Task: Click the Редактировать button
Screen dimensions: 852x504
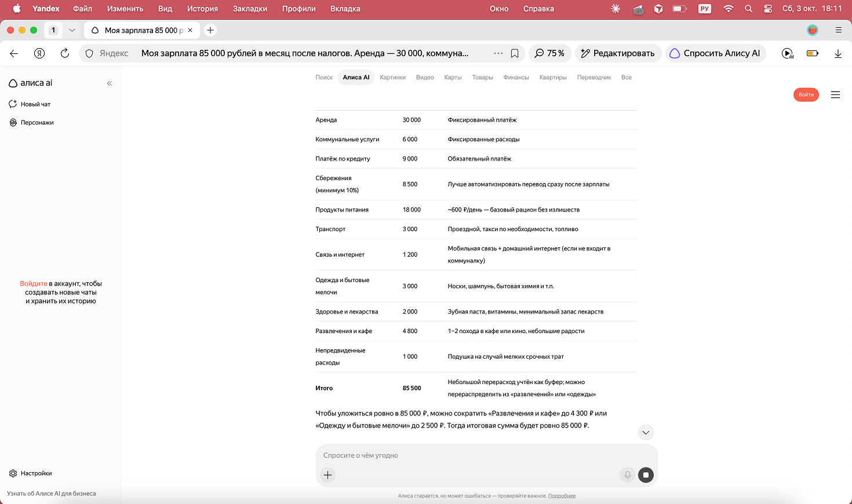Action: [x=618, y=53]
